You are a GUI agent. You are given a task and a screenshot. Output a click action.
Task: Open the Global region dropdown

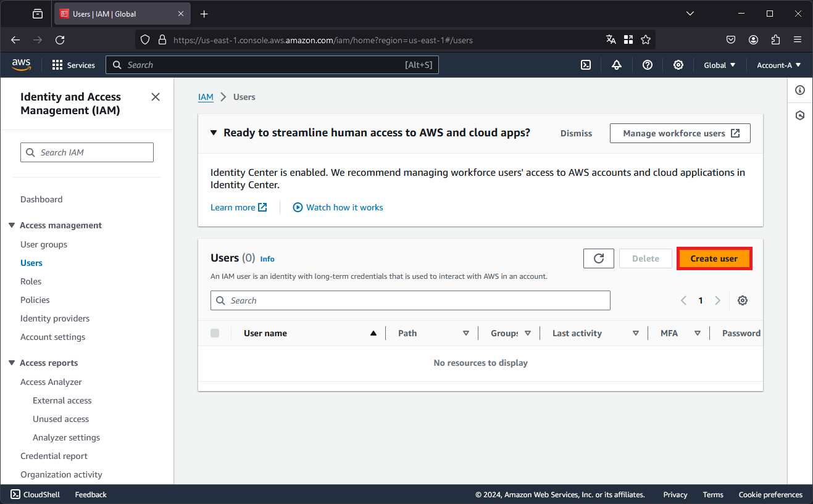(x=720, y=65)
